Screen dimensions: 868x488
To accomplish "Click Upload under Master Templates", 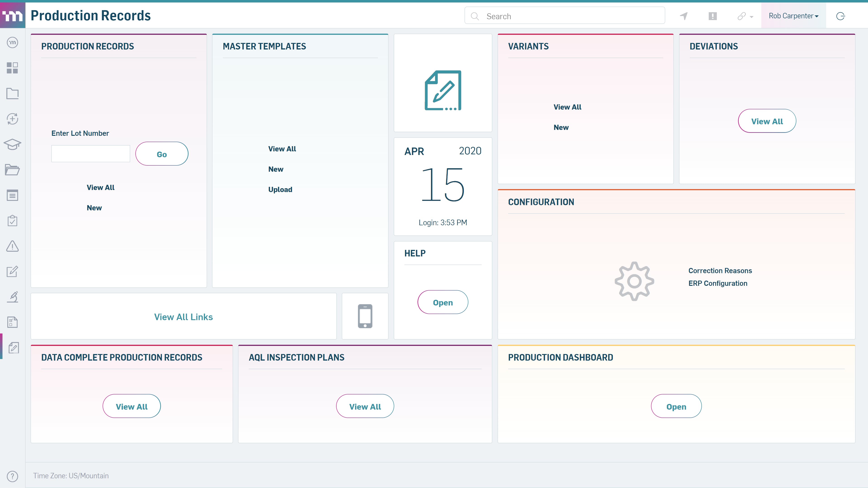I will 280,190.
